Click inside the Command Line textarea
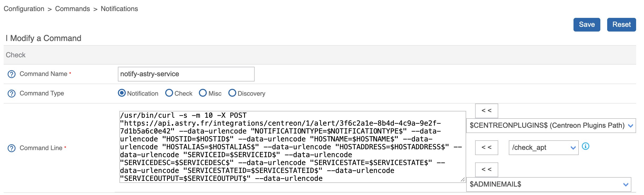Screen dimensions: 644x195 tap(293, 147)
